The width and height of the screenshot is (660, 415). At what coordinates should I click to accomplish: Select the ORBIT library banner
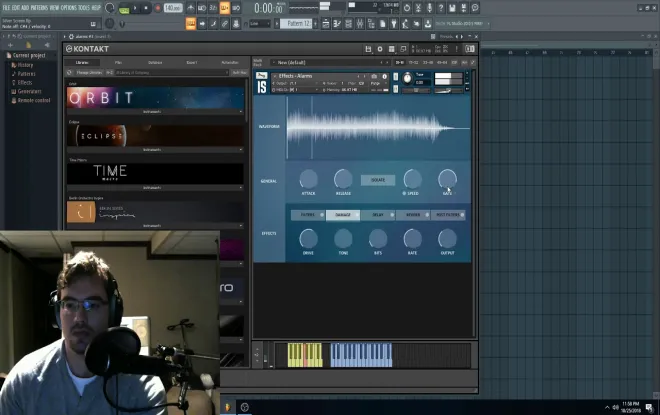pos(155,98)
